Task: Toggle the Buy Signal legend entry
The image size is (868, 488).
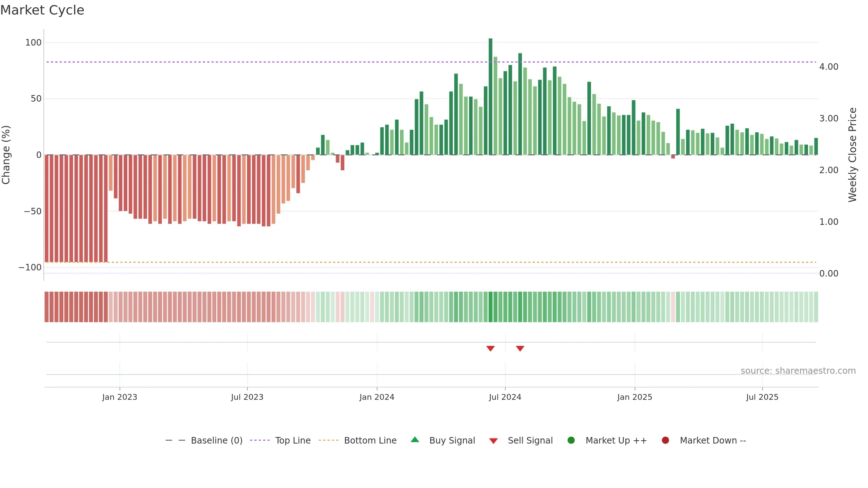Action: click(x=443, y=440)
